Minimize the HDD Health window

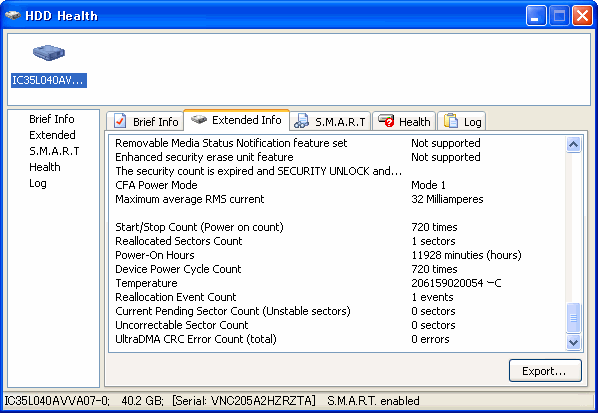tap(536, 16)
